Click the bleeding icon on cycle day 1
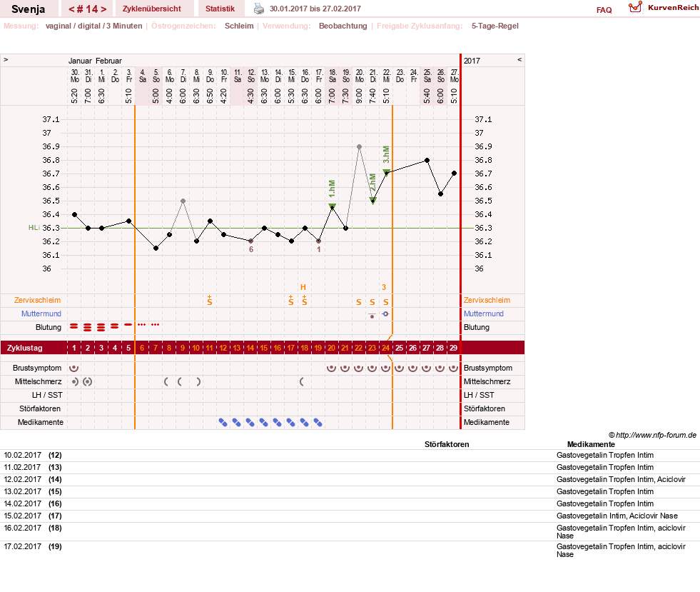 (74, 326)
